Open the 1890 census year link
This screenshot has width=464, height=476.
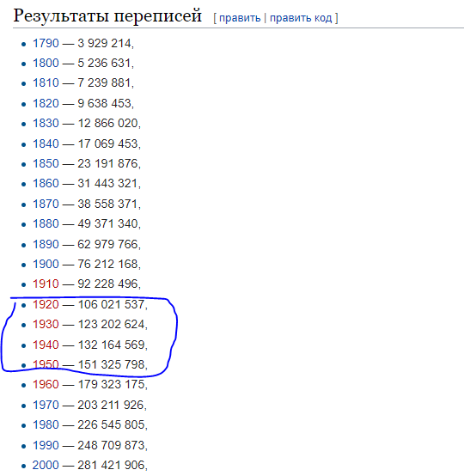46,244
